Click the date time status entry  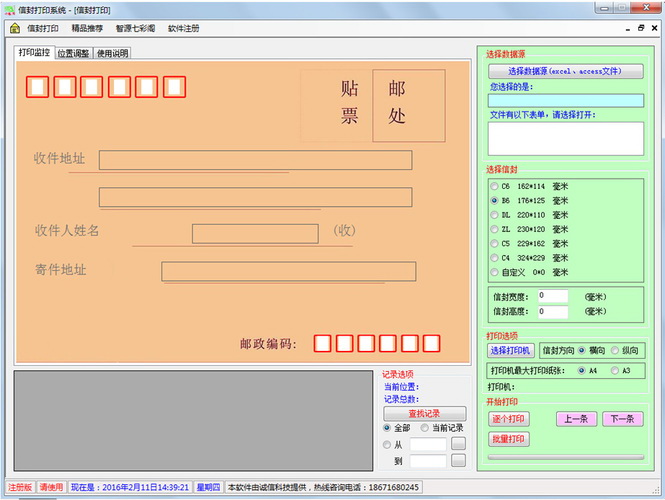pos(129,487)
